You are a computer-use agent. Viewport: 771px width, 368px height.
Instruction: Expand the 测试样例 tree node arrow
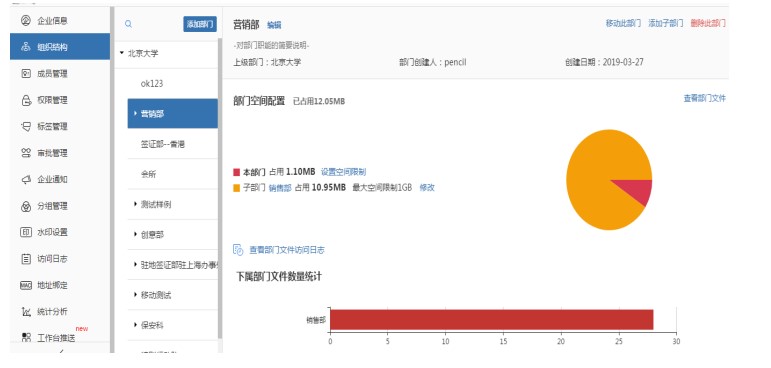(135, 204)
